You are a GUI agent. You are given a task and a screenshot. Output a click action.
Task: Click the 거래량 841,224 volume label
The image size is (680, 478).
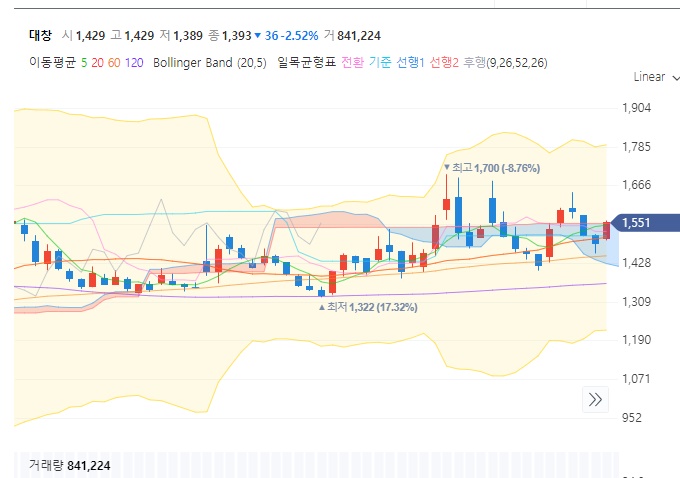click(x=70, y=465)
